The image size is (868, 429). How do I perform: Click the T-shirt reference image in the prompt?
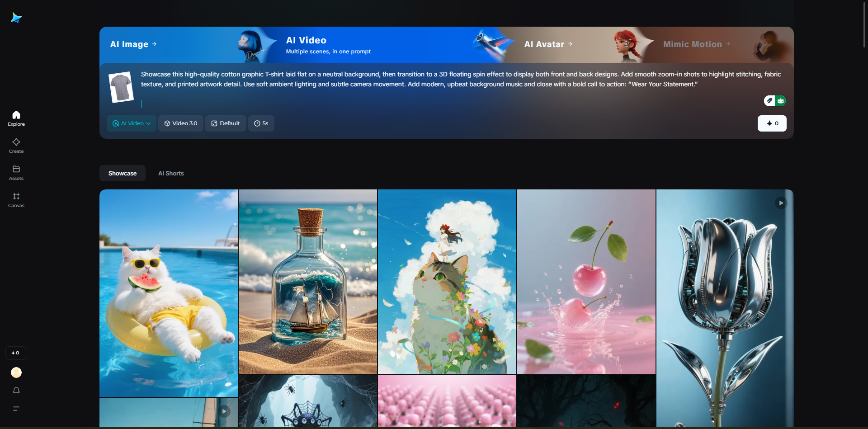(121, 87)
